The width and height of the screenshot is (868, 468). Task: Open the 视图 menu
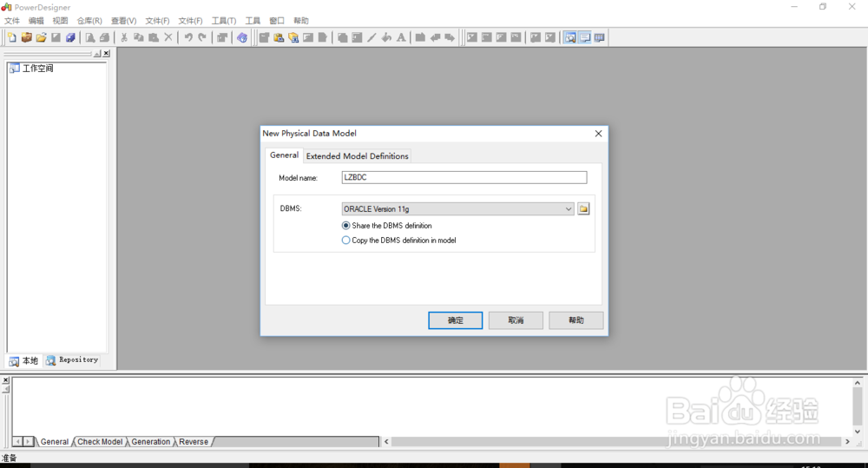[60, 21]
